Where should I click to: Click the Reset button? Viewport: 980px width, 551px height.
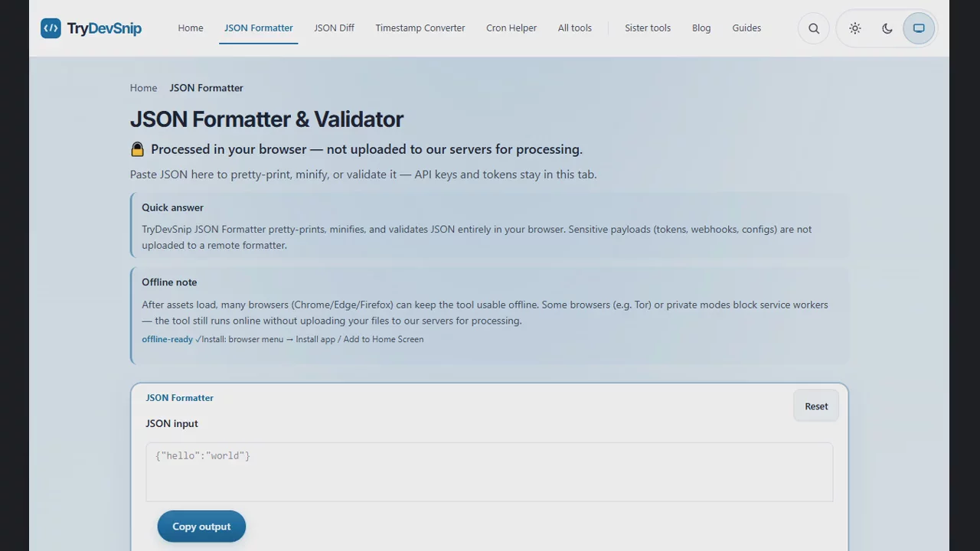click(816, 406)
